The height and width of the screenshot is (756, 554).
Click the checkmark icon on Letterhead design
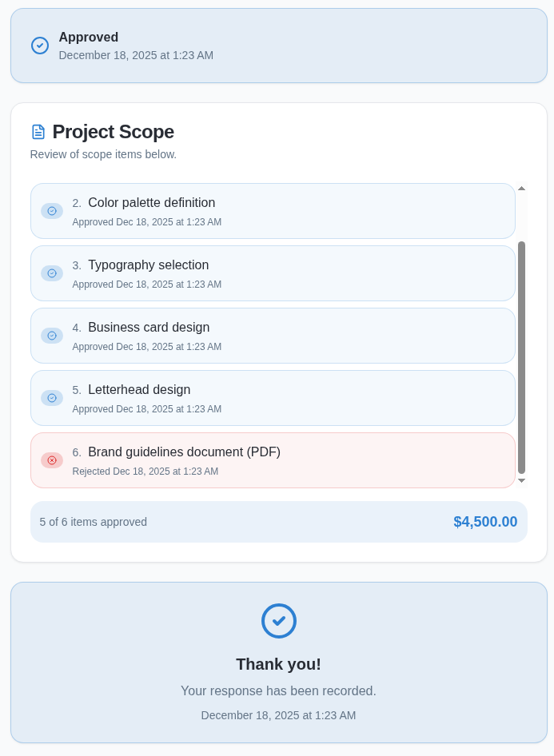coord(52,398)
